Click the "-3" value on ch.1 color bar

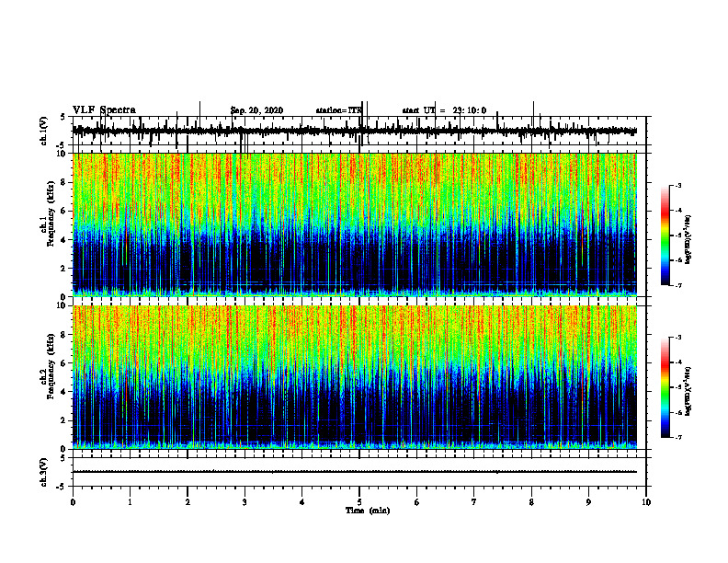pyautogui.click(x=678, y=185)
